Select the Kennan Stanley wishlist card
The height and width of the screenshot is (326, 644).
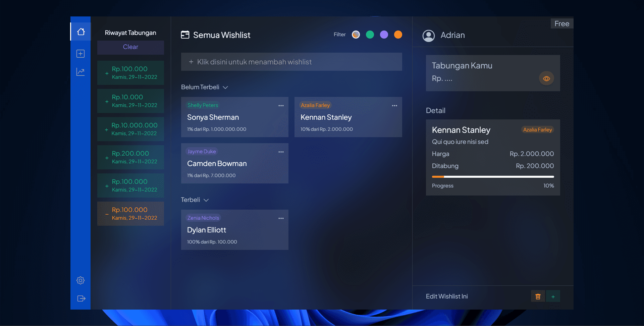tap(348, 117)
